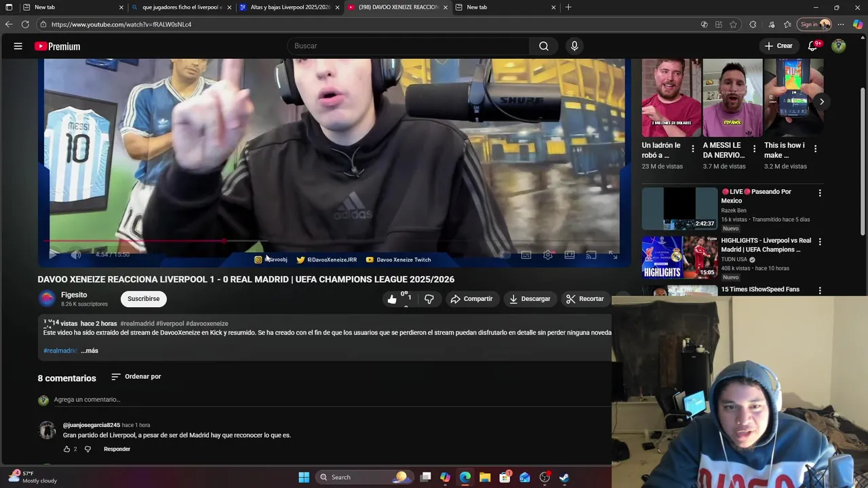Open Edge tab actions menu
Screen dimensions: 868x488
pyautogui.click(x=9, y=7)
